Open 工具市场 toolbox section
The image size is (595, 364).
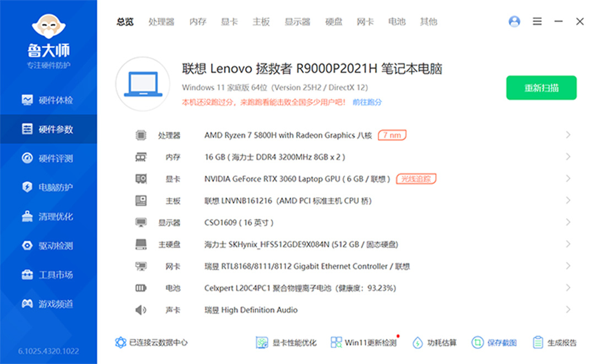[48, 275]
